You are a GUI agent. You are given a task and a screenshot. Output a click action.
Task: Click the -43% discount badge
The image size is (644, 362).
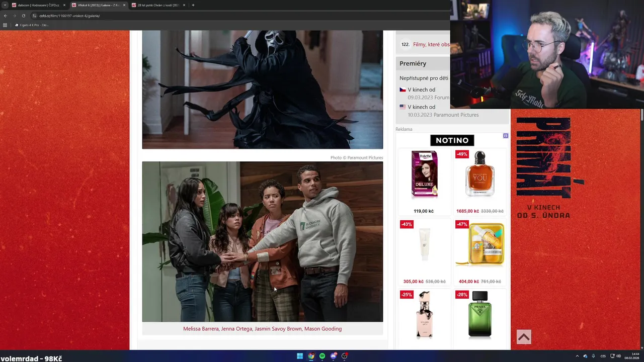click(x=407, y=224)
